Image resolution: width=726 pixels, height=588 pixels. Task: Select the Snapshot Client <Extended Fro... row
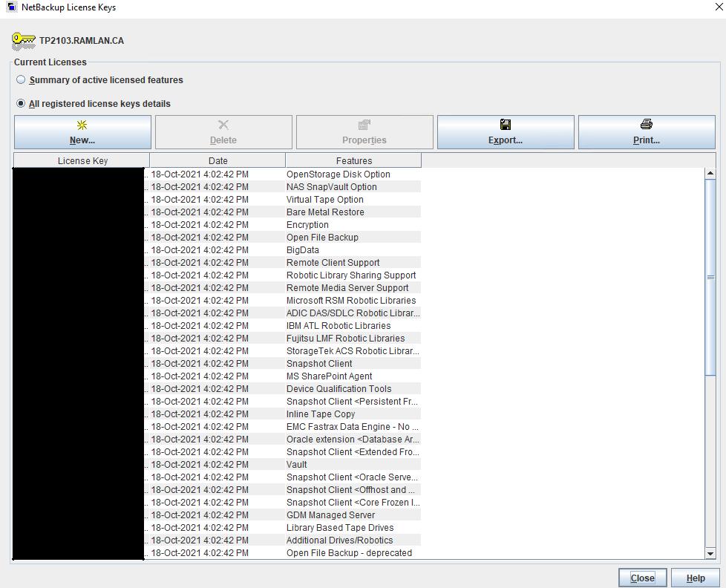point(218,452)
